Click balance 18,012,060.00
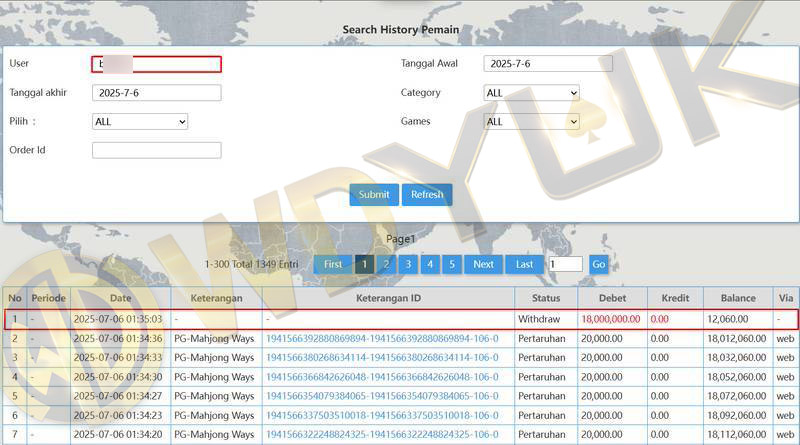The height and width of the screenshot is (445, 800). (736, 339)
